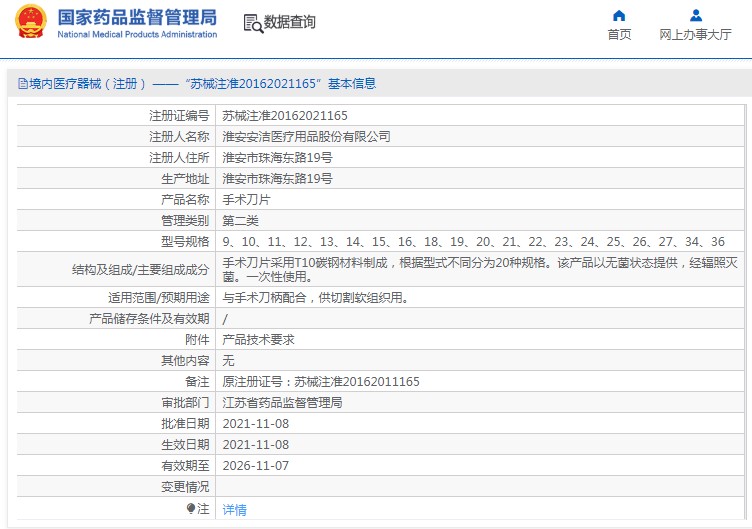Click 有效期至 value 2026-11-07
The image size is (752, 529).
pyautogui.click(x=256, y=466)
